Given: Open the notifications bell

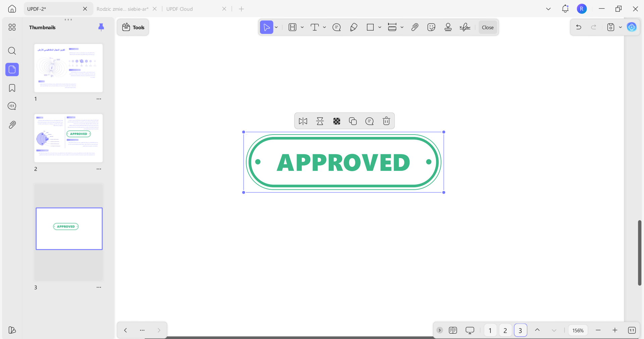Looking at the screenshot, I should click(x=565, y=9).
